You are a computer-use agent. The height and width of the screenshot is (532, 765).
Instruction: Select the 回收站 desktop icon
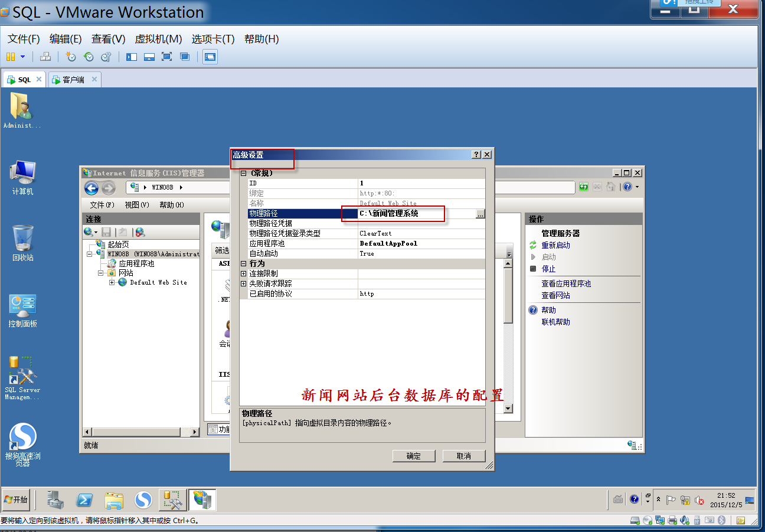pyautogui.click(x=22, y=243)
